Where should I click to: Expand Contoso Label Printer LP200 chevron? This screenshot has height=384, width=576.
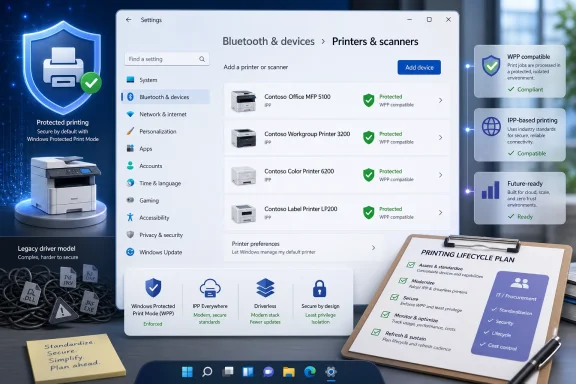(x=440, y=212)
